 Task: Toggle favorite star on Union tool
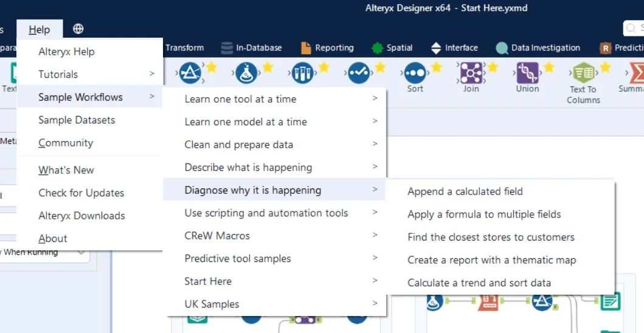pos(549,67)
